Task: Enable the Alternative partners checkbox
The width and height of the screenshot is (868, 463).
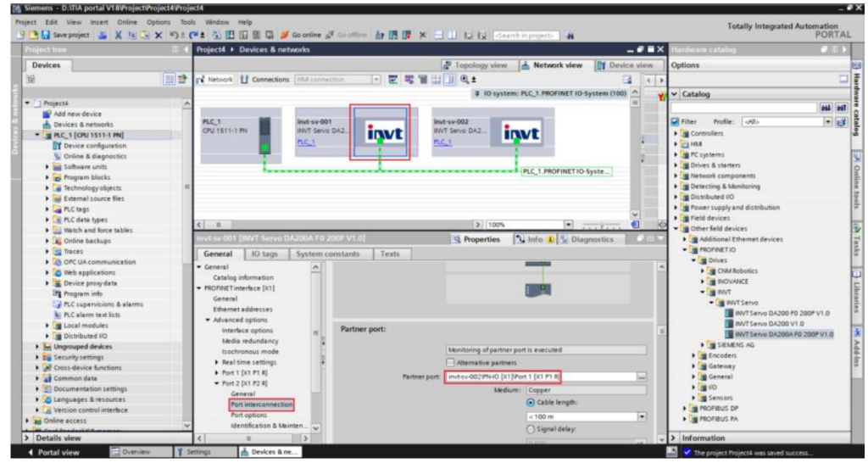Action: click(451, 363)
